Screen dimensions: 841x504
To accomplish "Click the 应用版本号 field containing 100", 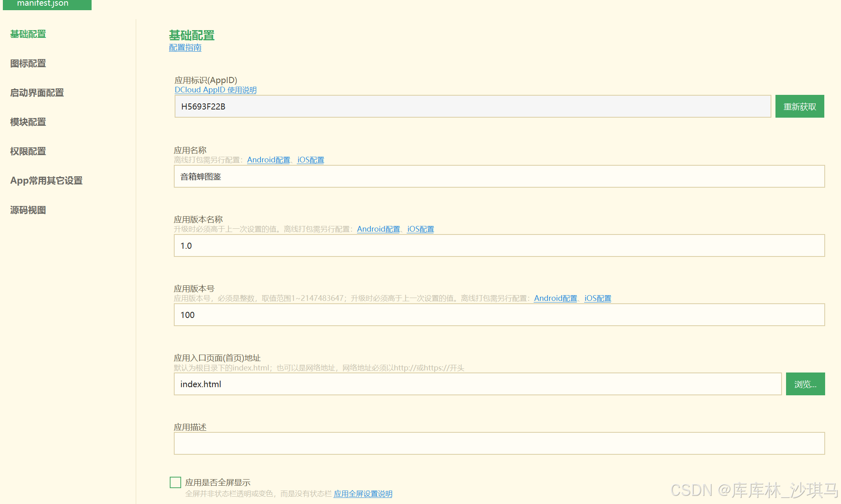I will [x=499, y=315].
